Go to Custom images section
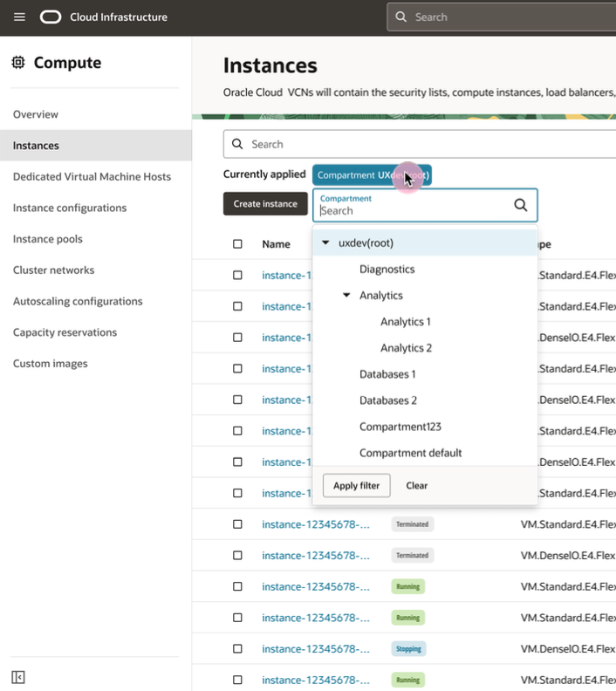This screenshot has height=691, width=616. pos(50,364)
